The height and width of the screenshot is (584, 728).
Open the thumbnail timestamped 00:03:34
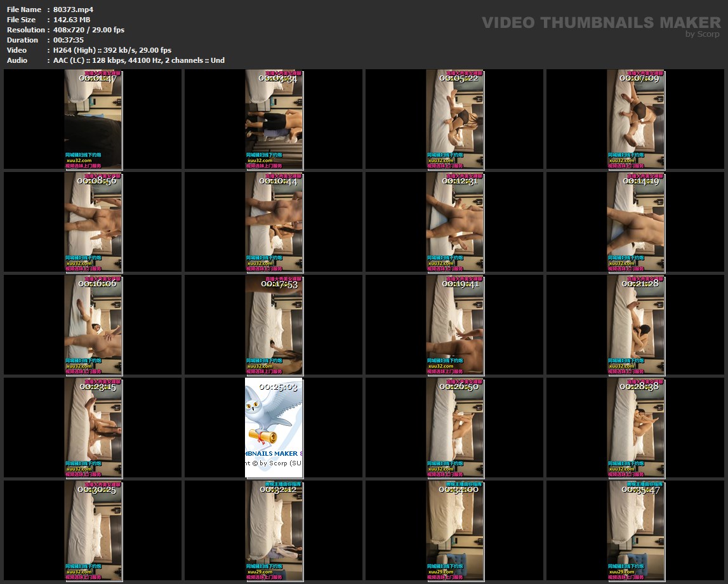[x=274, y=120]
